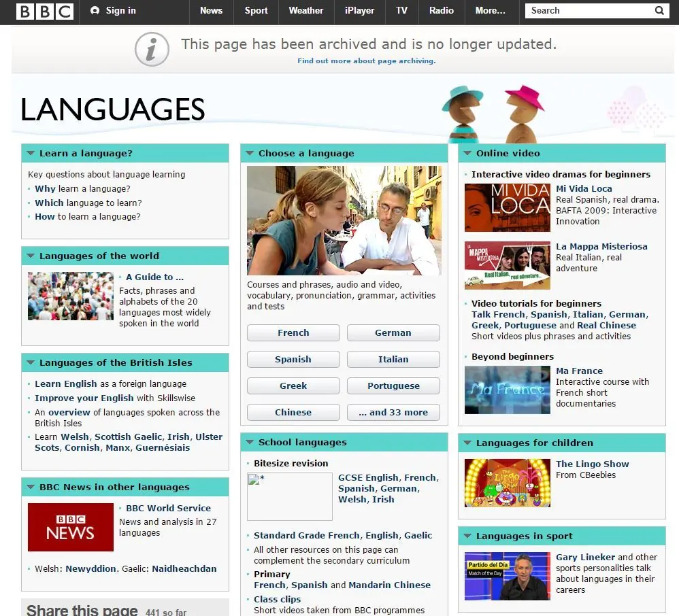Select the French language button
679x616 pixels.
click(x=294, y=333)
